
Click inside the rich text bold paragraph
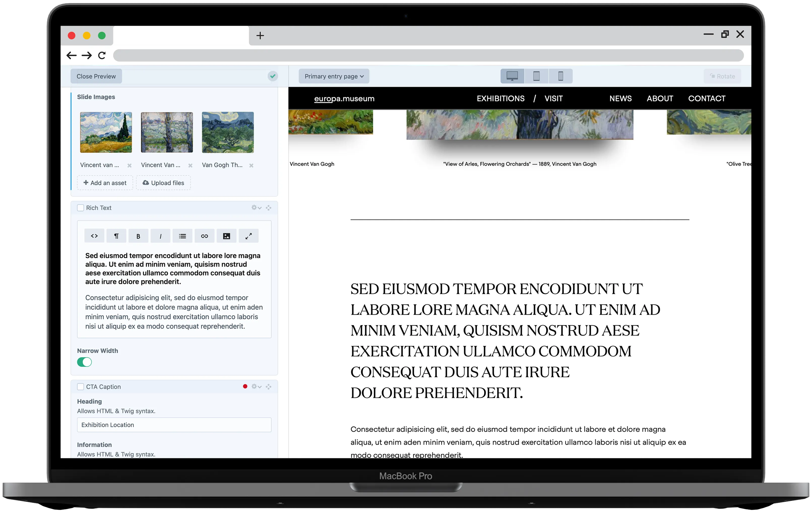pyautogui.click(x=173, y=269)
